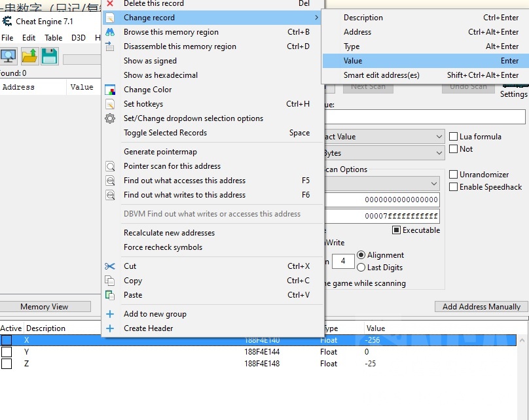Open the memory scan options dropdown
This screenshot has width=529, height=420.
point(382,184)
